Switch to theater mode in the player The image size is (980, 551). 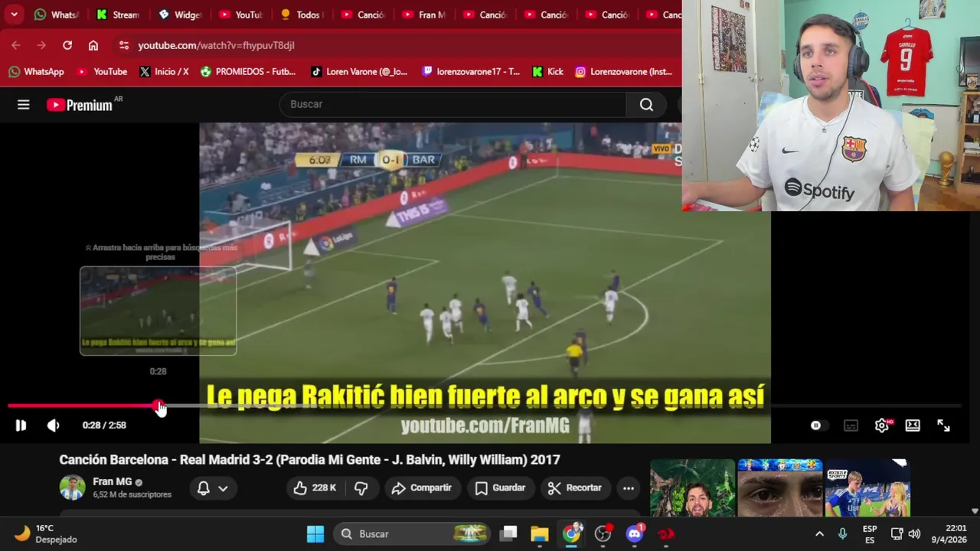(913, 425)
